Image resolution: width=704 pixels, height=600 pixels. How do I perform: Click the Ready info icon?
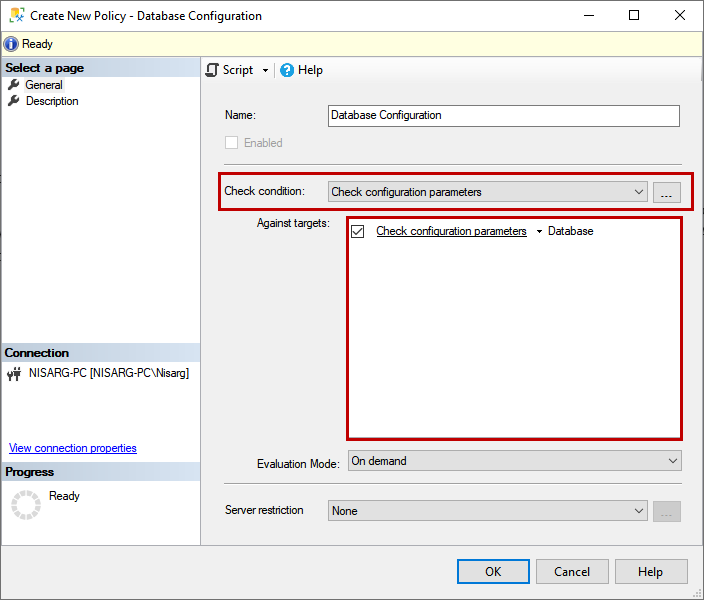pos(11,44)
